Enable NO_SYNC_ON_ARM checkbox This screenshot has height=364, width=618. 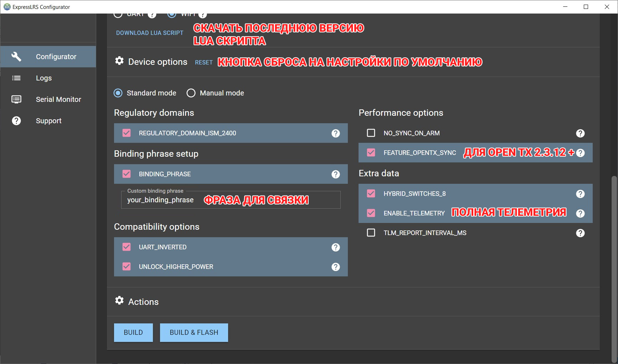click(x=371, y=133)
